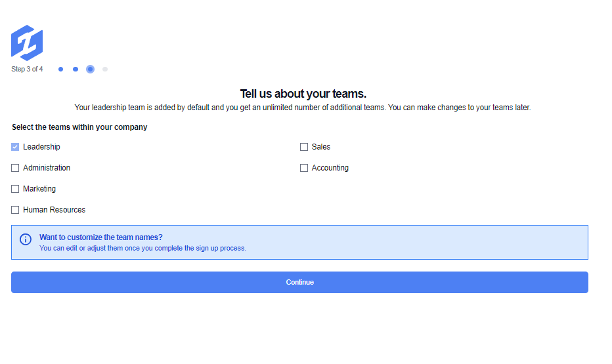Click the info icon in the blue banner
This screenshot has width=612, height=364.
click(26, 239)
